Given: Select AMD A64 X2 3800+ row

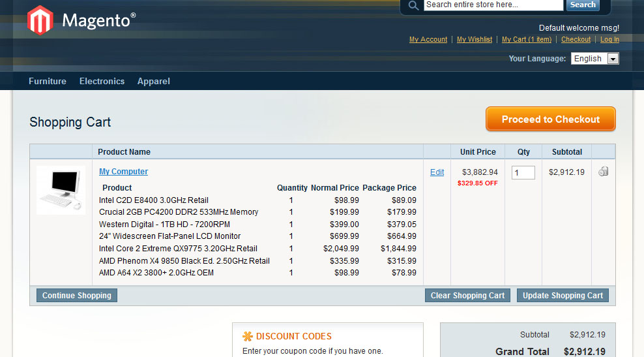Looking at the screenshot, I should point(257,273).
